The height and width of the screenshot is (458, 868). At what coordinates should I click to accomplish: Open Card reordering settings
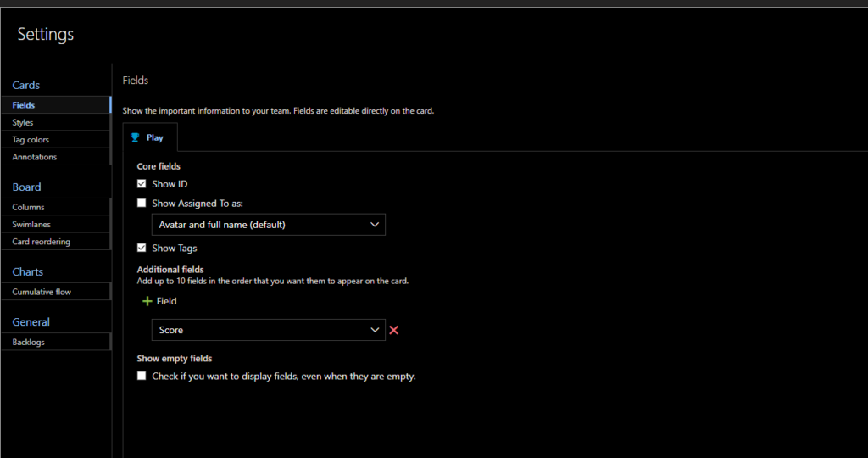[x=56, y=242]
